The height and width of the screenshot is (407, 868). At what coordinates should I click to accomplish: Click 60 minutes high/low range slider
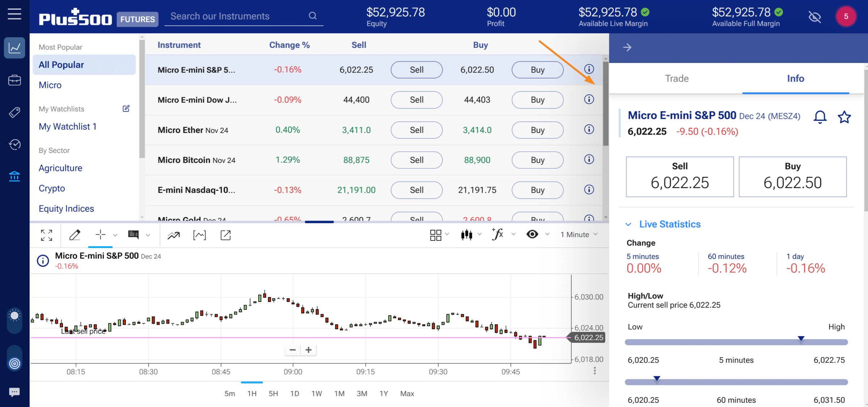[x=736, y=382]
